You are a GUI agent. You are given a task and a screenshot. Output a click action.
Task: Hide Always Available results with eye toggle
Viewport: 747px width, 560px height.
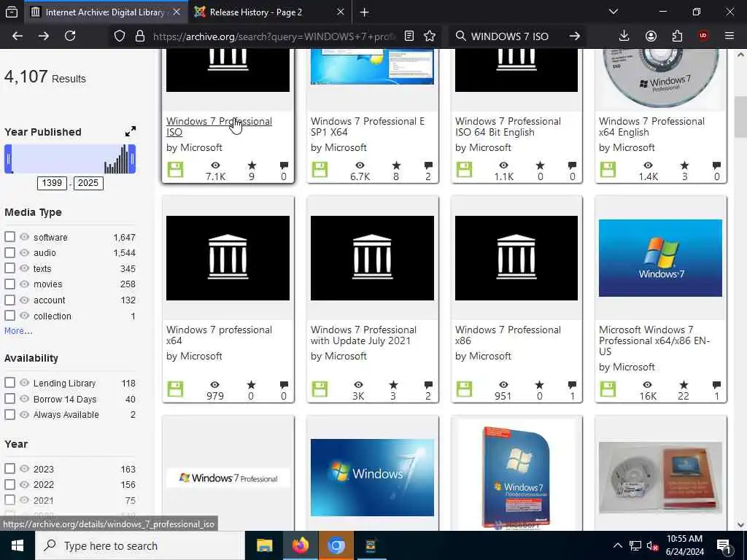coord(24,415)
